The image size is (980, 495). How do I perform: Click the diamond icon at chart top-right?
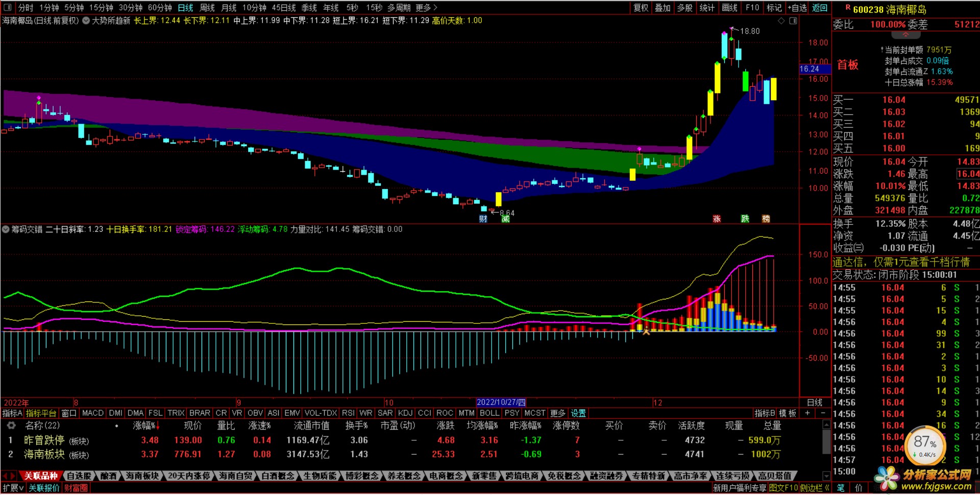pyautogui.click(x=781, y=21)
